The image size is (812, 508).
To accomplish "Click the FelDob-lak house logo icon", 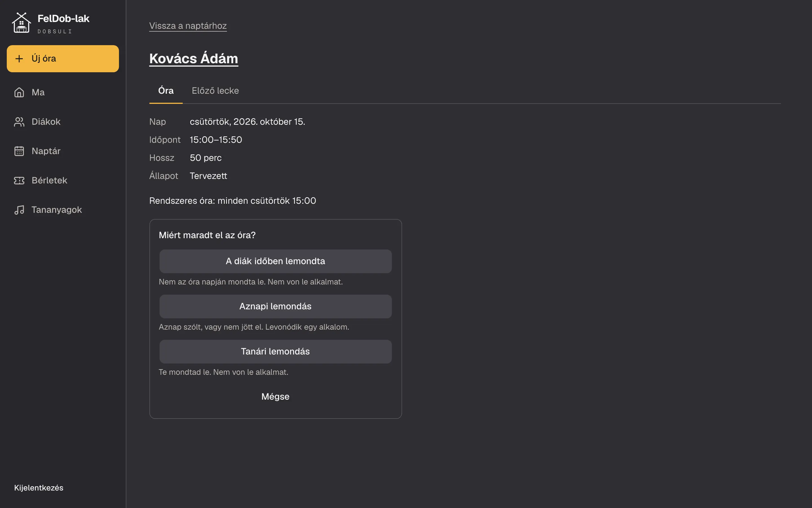I will tap(21, 23).
